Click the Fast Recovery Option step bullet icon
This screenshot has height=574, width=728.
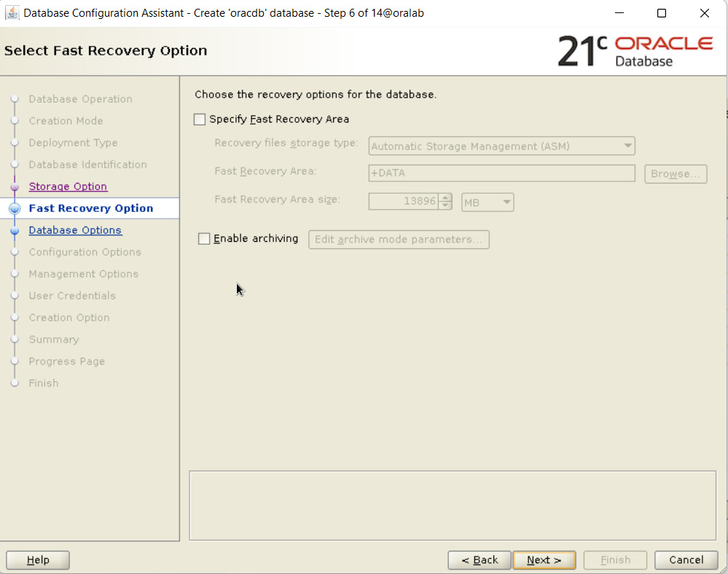15,208
